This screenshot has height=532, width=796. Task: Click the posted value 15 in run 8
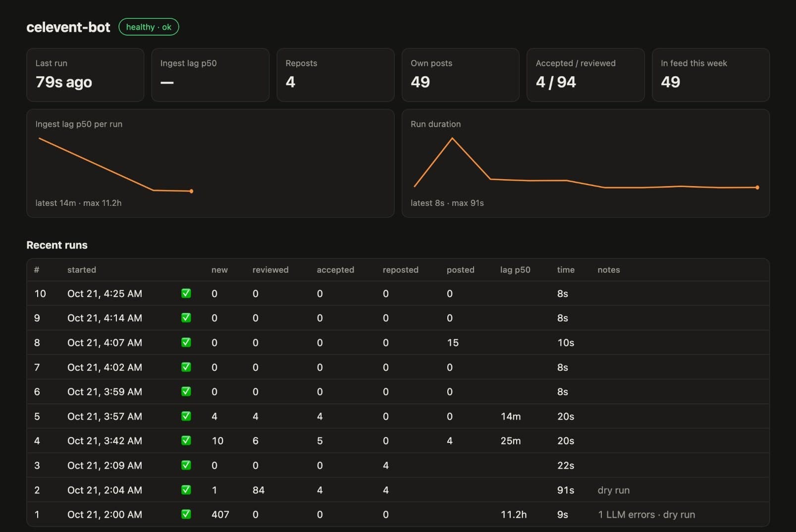tap(453, 342)
